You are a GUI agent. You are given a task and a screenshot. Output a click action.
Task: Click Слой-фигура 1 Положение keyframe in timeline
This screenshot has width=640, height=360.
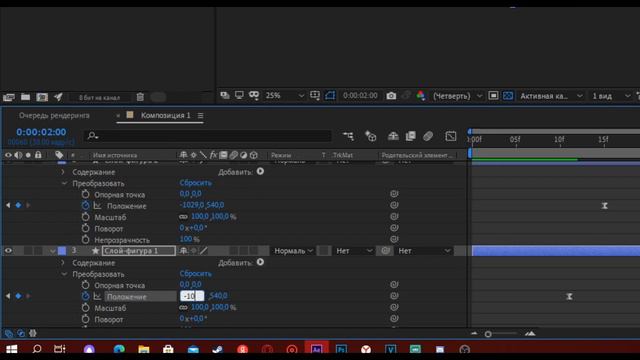click(569, 296)
